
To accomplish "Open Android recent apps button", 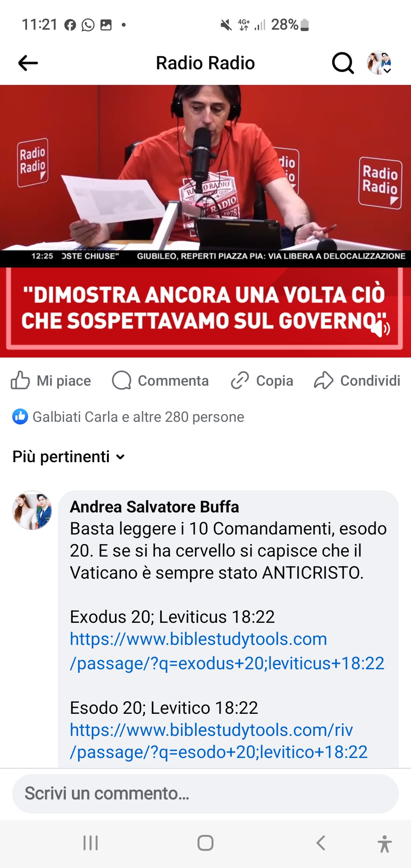I will [91, 843].
